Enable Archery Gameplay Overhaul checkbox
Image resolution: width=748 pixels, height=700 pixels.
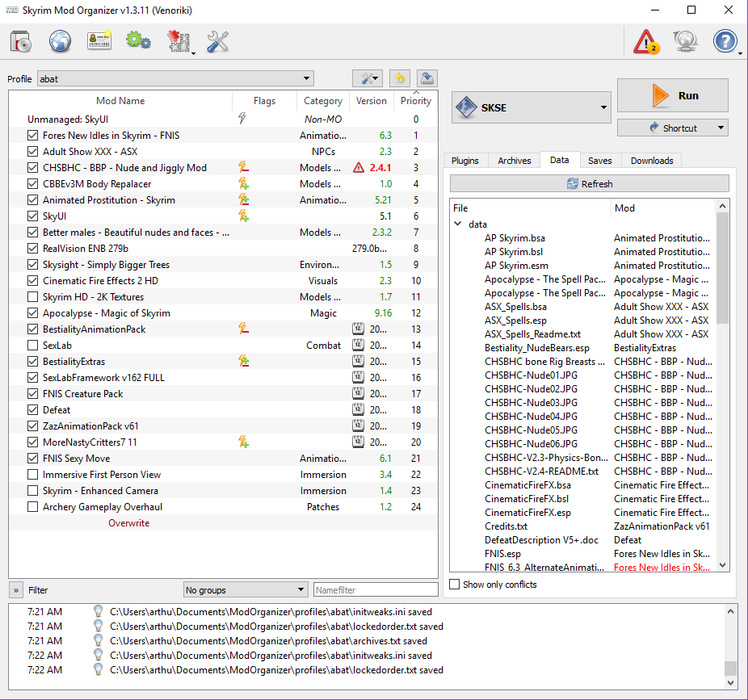point(32,507)
